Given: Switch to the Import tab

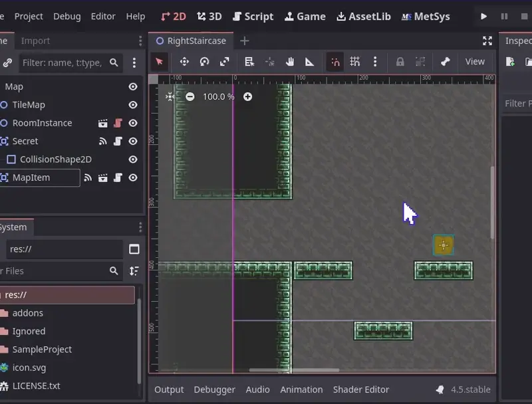Looking at the screenshot, I should point(35,41).
